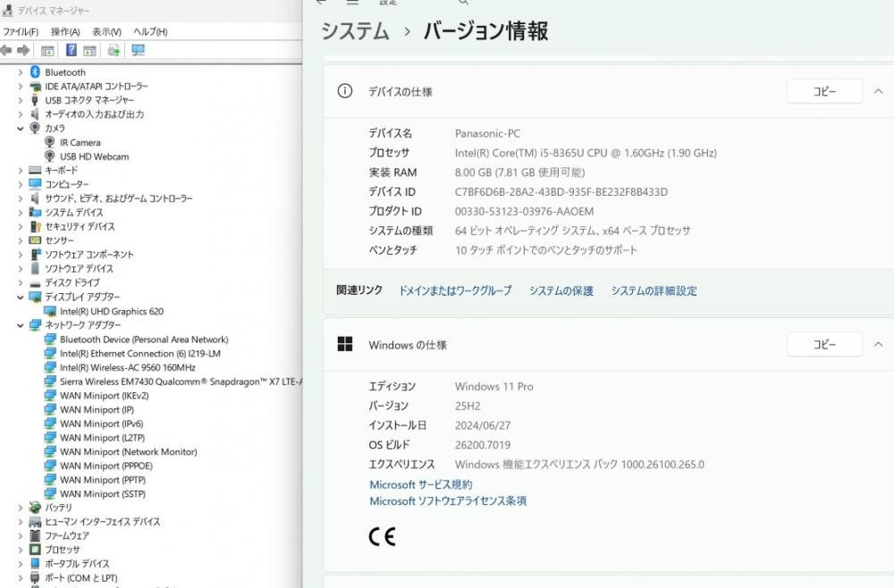This screenshot has height=588, width=894.
Task: Click the Forward arrow in Device Manager toolbar
Action: click(23, 51)
